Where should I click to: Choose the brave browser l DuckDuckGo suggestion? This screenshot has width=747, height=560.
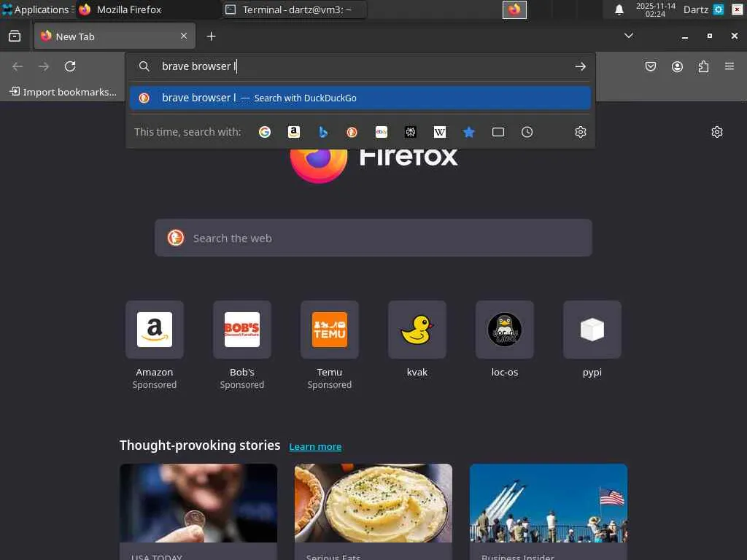point(360,98)
